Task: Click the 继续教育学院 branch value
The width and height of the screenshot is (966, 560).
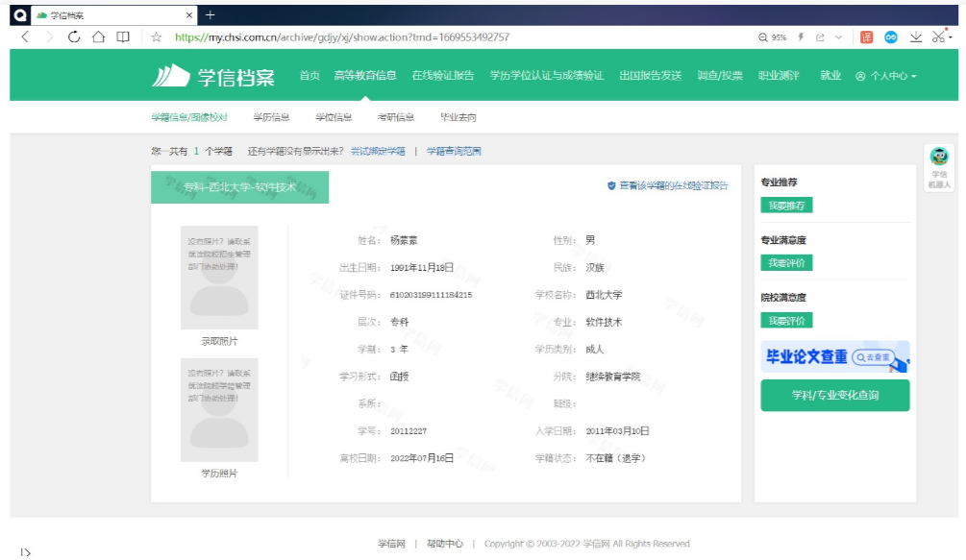Action: (613, 377)
